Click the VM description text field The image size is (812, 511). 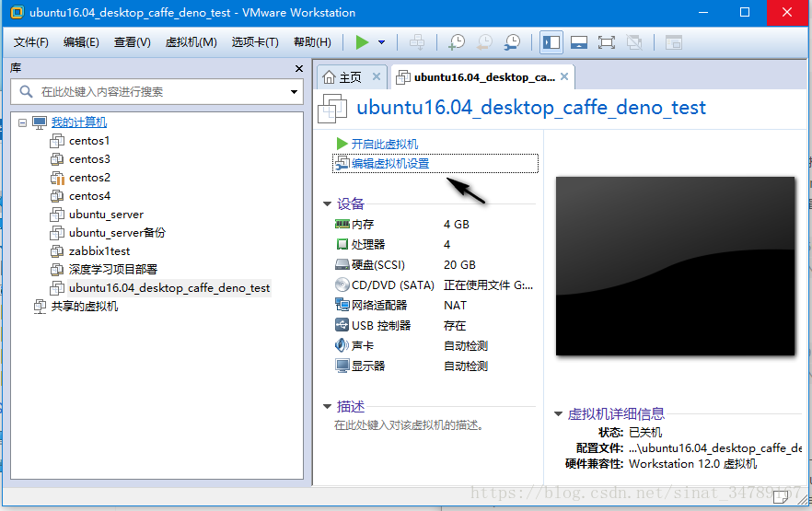(409, 425)
